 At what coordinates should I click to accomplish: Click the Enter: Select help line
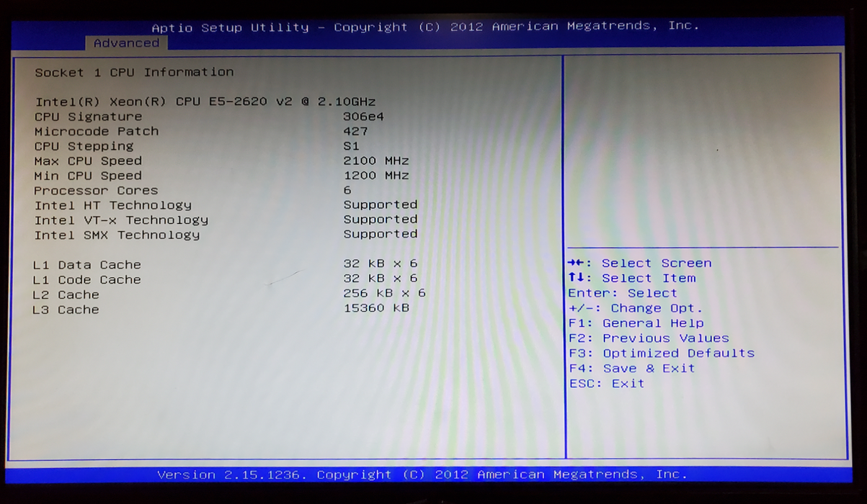pyautogui.click(x=623, y=293)
